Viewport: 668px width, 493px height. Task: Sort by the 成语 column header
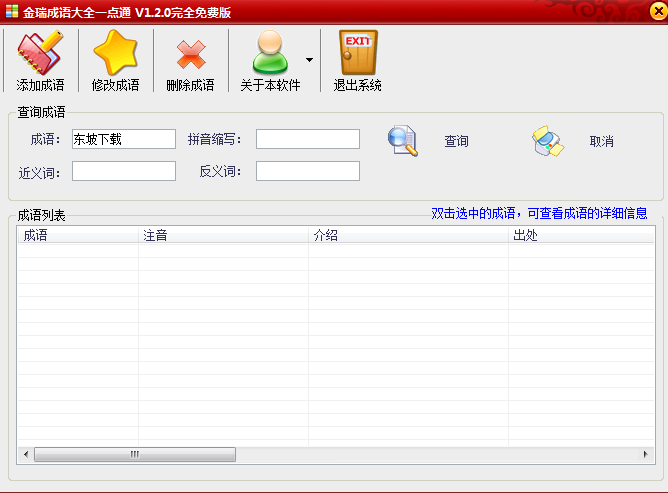(78, 235)
